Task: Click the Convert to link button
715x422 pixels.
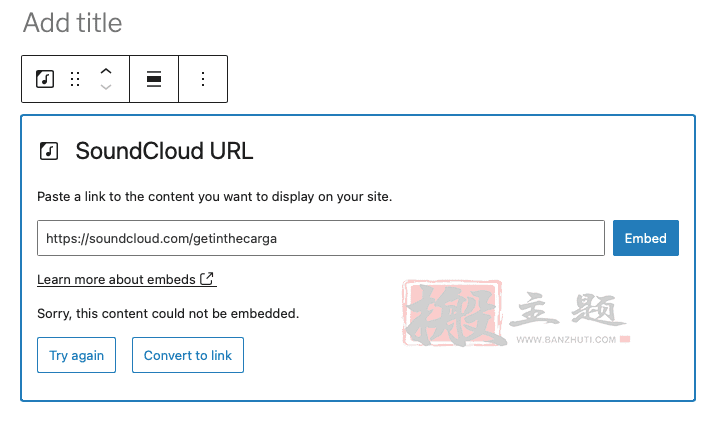Action: (x=188, y=355)
